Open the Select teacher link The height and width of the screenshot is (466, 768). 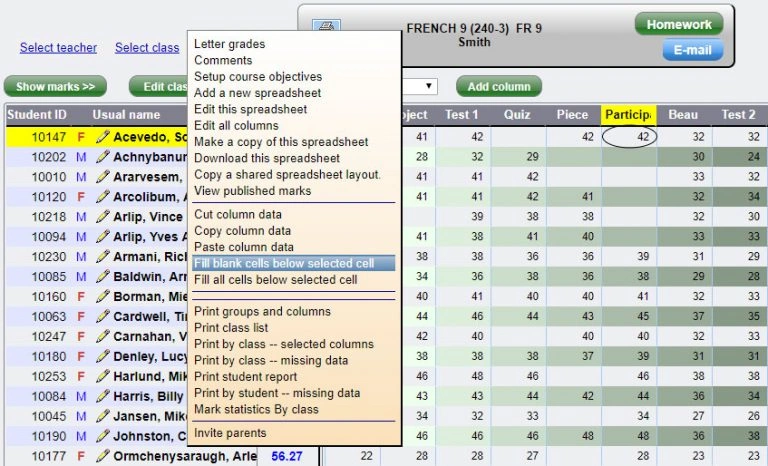coord(58,48)
